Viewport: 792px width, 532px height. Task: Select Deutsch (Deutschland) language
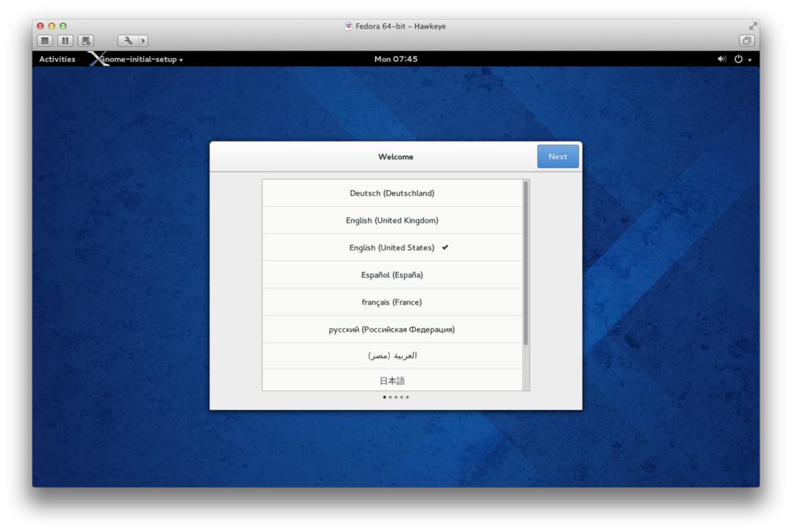click(392, 193)
